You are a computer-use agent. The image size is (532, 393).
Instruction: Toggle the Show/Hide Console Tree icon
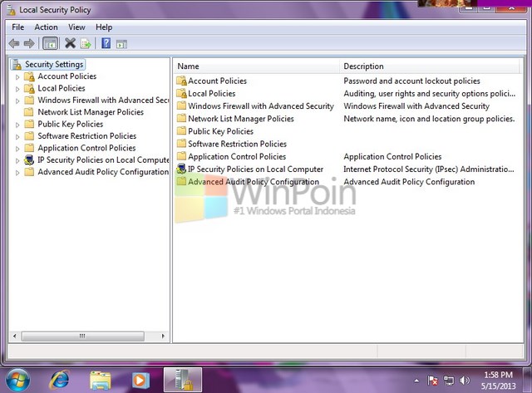click(50, 43)
